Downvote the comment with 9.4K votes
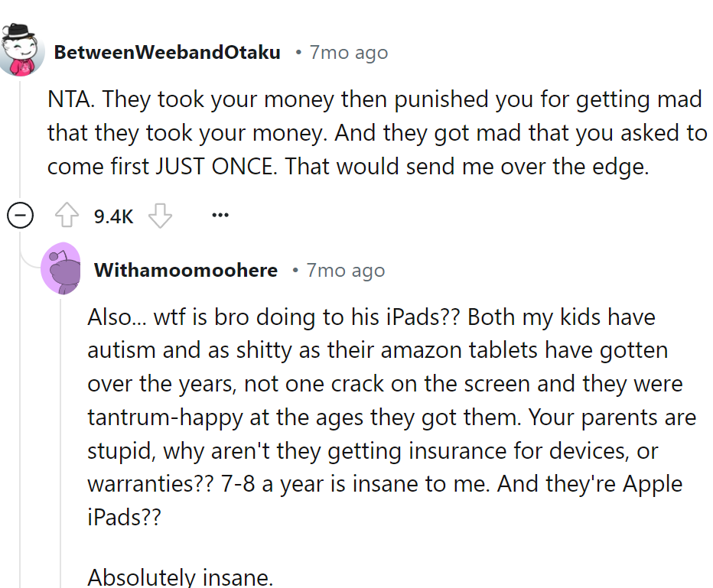The image size is (713, 588). tap(160, 216)
